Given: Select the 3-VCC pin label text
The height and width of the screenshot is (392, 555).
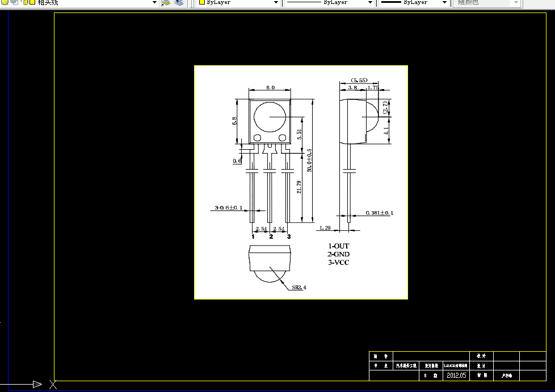Looking at the screenshot, I should tap(339, 263).
